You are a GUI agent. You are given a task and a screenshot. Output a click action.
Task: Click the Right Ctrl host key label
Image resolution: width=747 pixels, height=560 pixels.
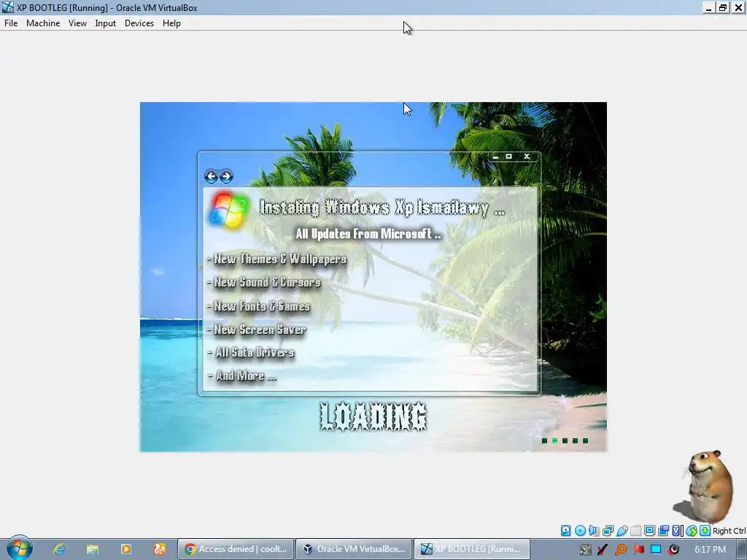tap(729, 531)
